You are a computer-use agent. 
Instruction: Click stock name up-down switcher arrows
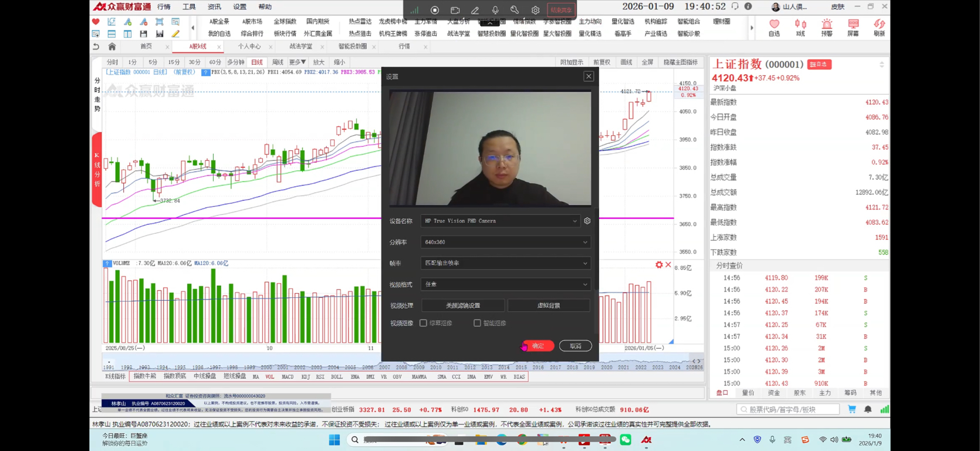tap(881, 65)
